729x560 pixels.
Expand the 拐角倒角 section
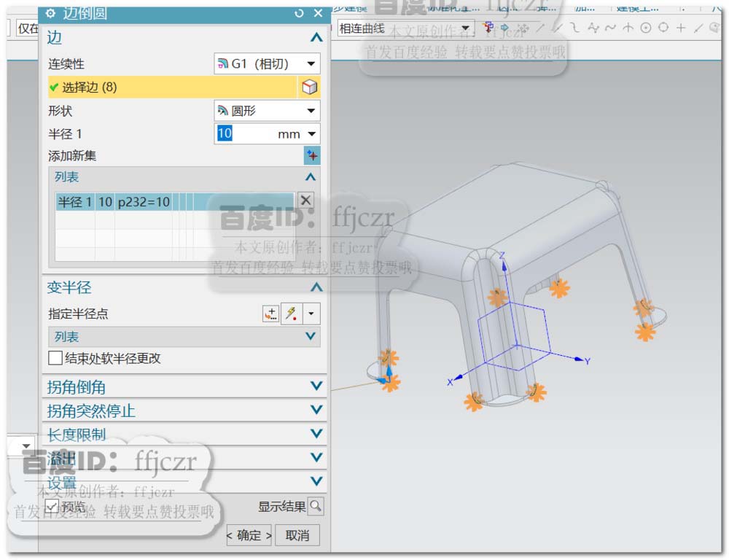316,386
